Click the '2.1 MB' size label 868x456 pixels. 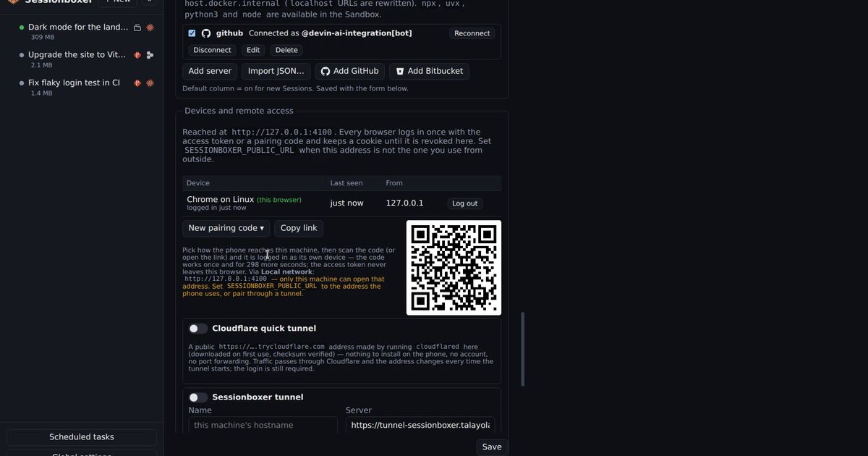coord(41,65)
